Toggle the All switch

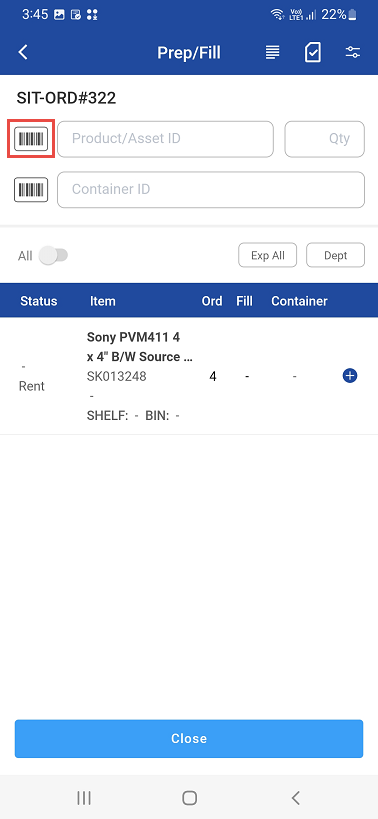[x=54, y=256]
